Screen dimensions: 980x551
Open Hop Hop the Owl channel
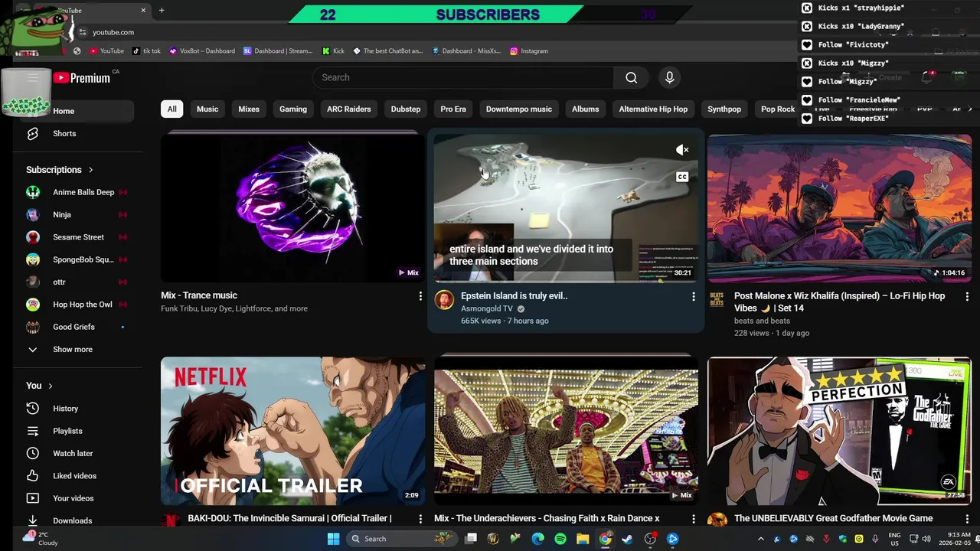click(75, 305)
